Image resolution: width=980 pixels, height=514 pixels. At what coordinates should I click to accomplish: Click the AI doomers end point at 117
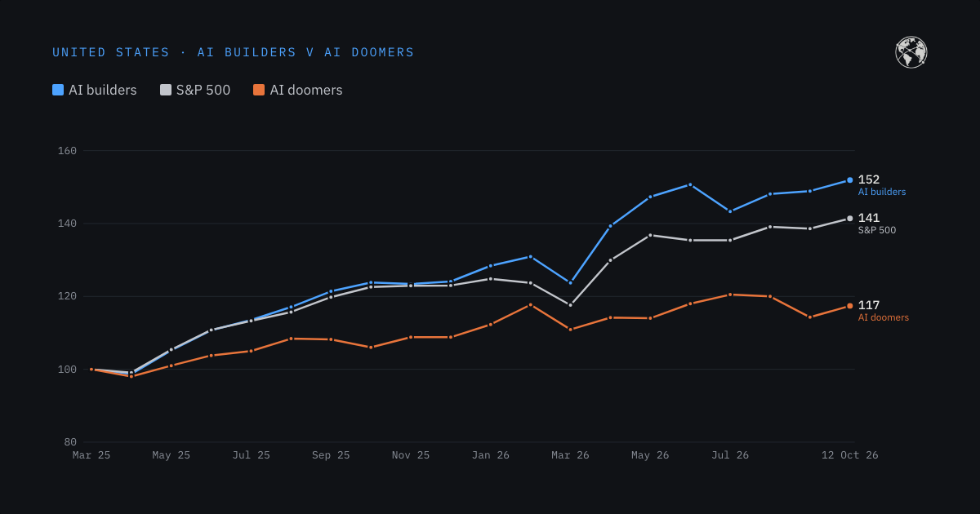[850, 306]
